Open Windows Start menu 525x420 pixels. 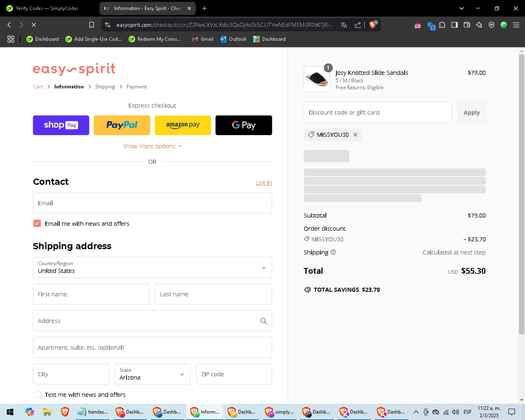10,412
